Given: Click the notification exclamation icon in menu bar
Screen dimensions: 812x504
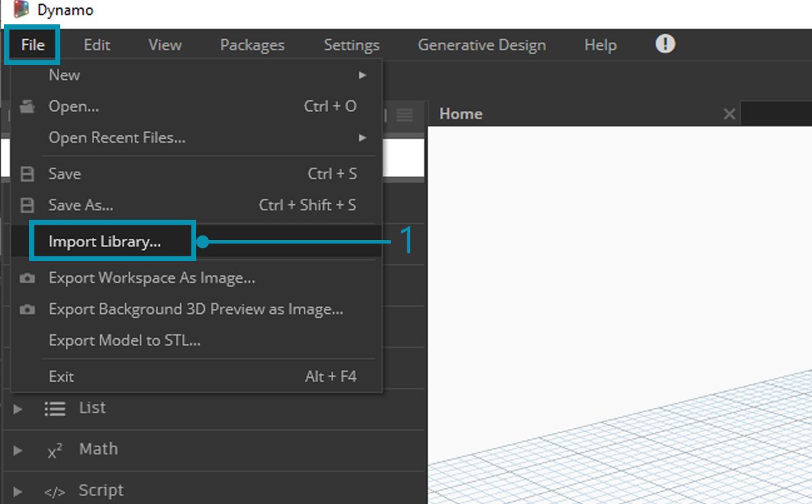Looking at the screenshot, I should pyautogui.click(x=665, y=44).
